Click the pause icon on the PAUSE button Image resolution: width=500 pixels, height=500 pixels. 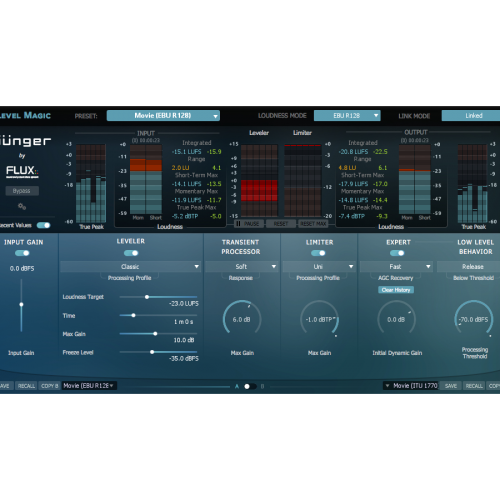[x=238, y=224]
